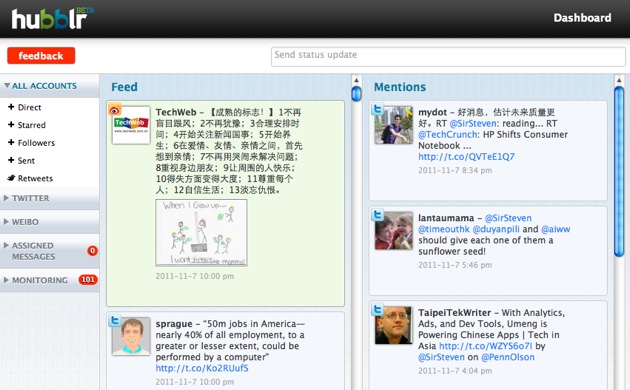Screen dimensions: 630x390
Task: Open the Retweets list
Action: [35, 178]
